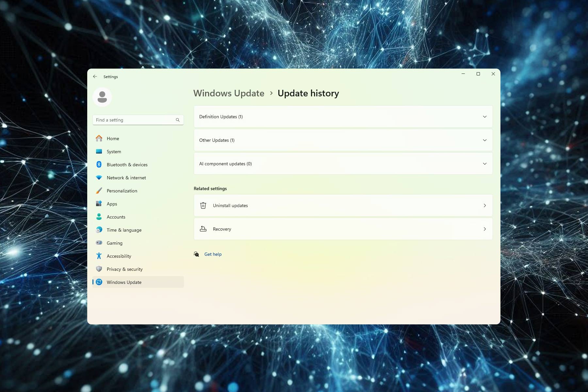Click Definition Updates (1) label
The height and width of the screenshot is (392, 588).
(x=221, y=117)
